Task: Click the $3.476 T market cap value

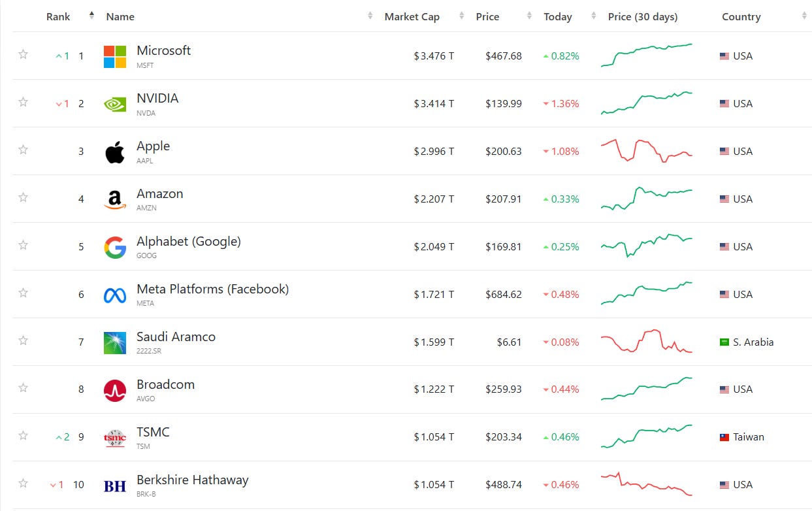Action: pos(434,56)
